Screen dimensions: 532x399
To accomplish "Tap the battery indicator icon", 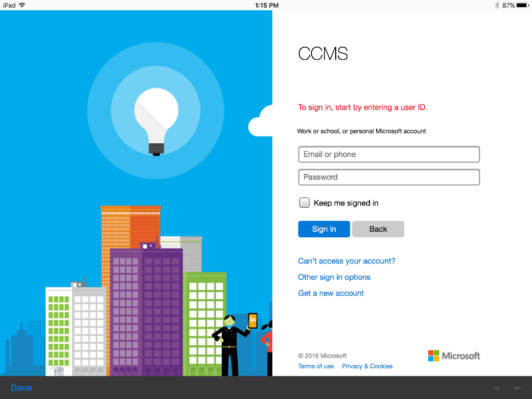I will (522, 5).
